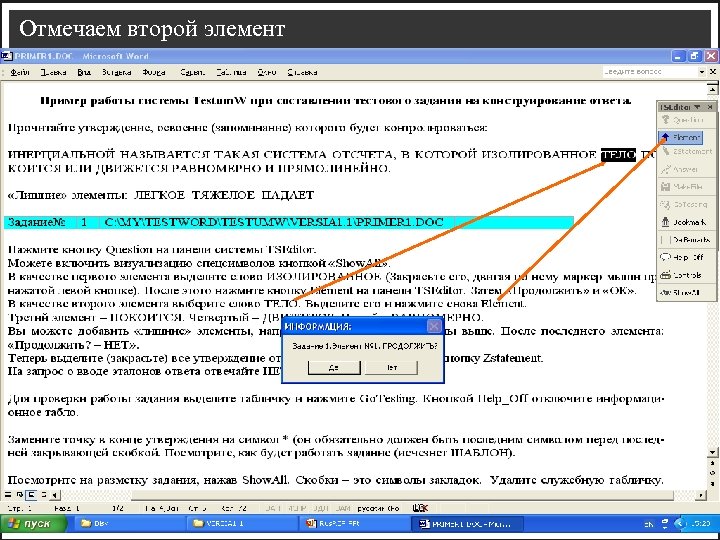Click the system tray expand arrow icon

click(679, 523)
